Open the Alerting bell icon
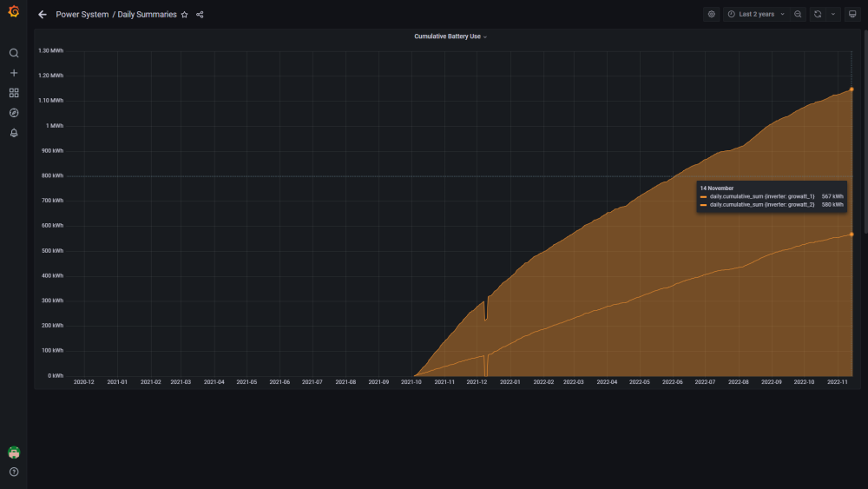This screenshot has height=489, width=868. [x=14, y=133]
